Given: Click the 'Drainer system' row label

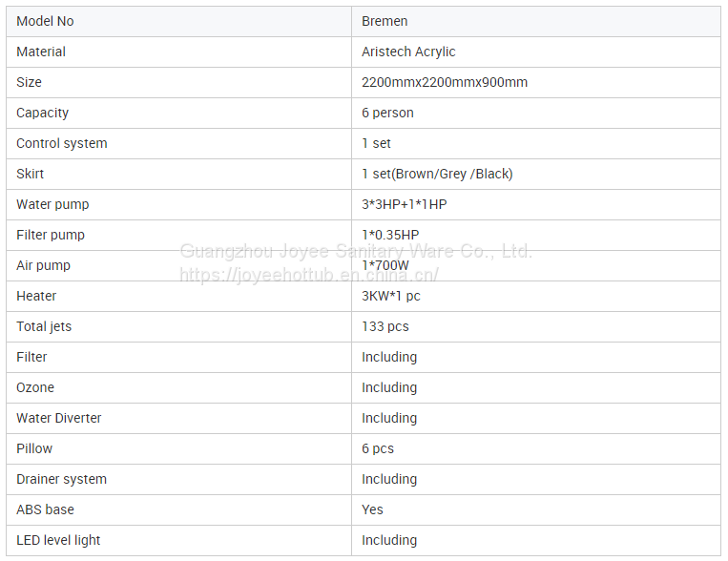Looking at the screenshot, I should tap(62, 479).
